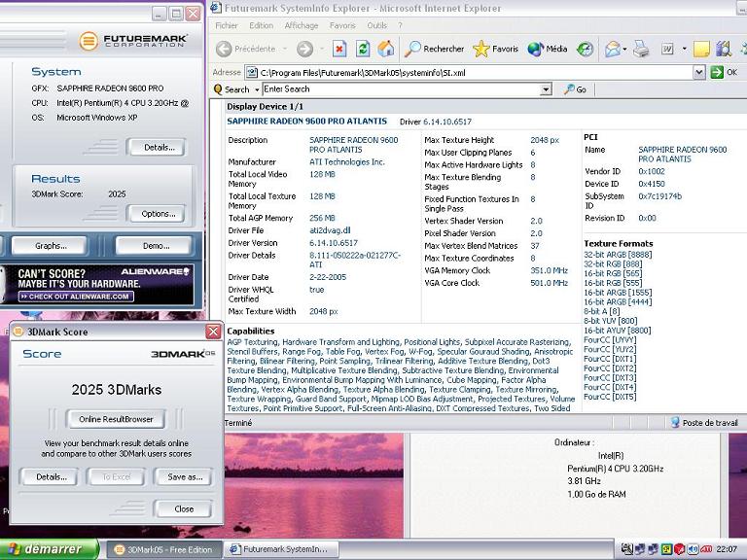Open the Favoris star panel
The width and height of the screenshot is (747, 560).
tap(495, 49)
